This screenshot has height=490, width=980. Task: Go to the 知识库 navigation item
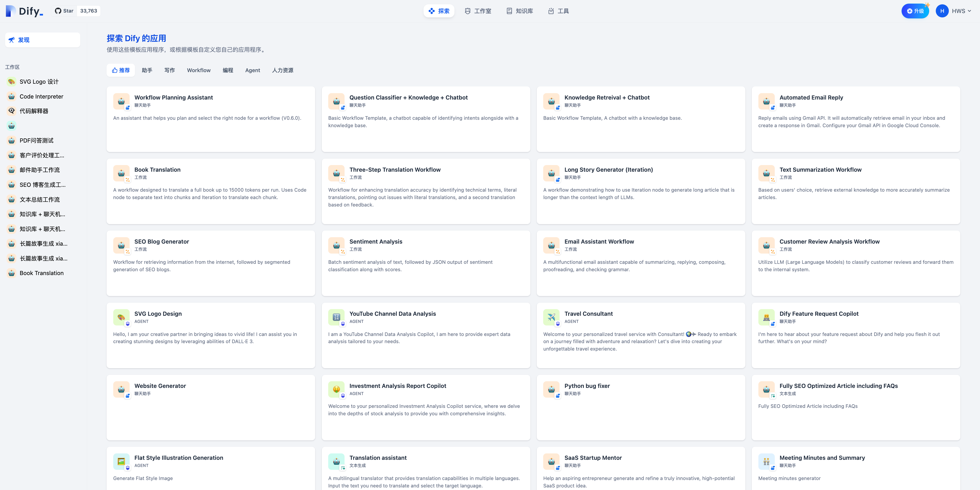tap(519, 11)
